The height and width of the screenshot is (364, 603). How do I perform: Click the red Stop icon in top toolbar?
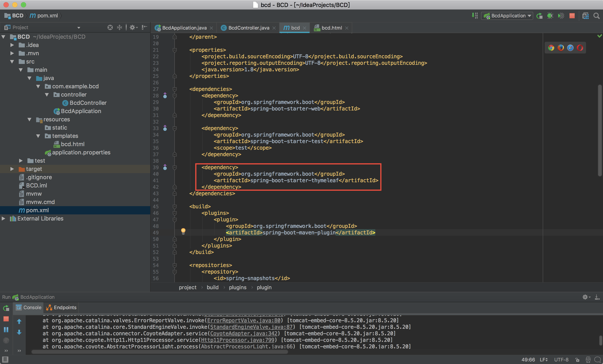coord(572,16)
